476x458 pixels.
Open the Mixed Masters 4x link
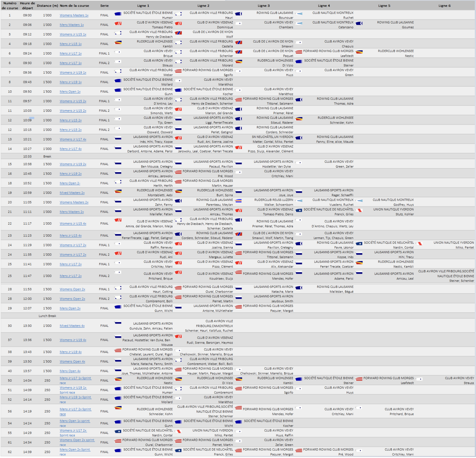(72, 326)
